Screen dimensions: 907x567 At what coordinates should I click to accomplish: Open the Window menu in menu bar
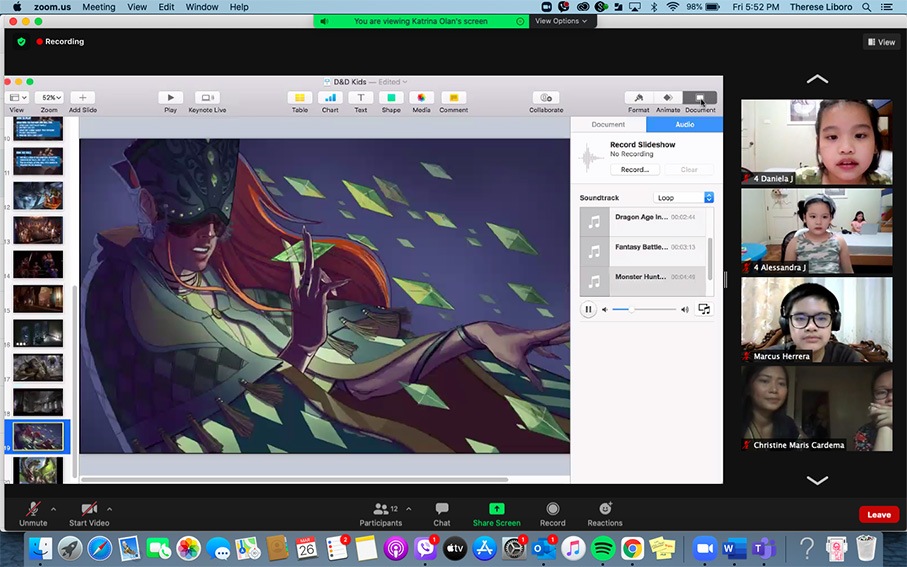click(202, 7)
